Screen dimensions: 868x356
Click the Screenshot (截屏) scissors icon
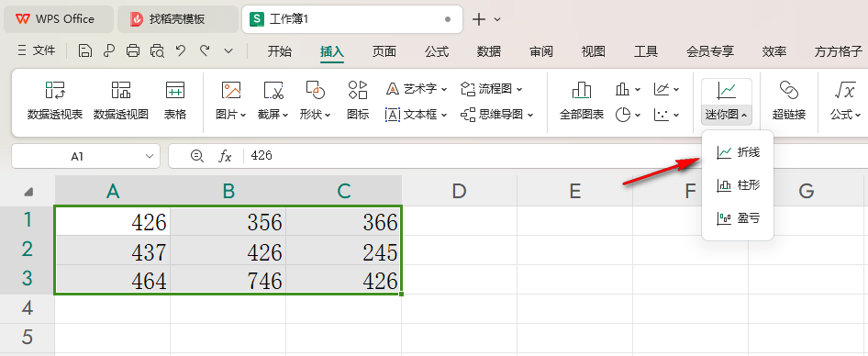click(273, 90)
